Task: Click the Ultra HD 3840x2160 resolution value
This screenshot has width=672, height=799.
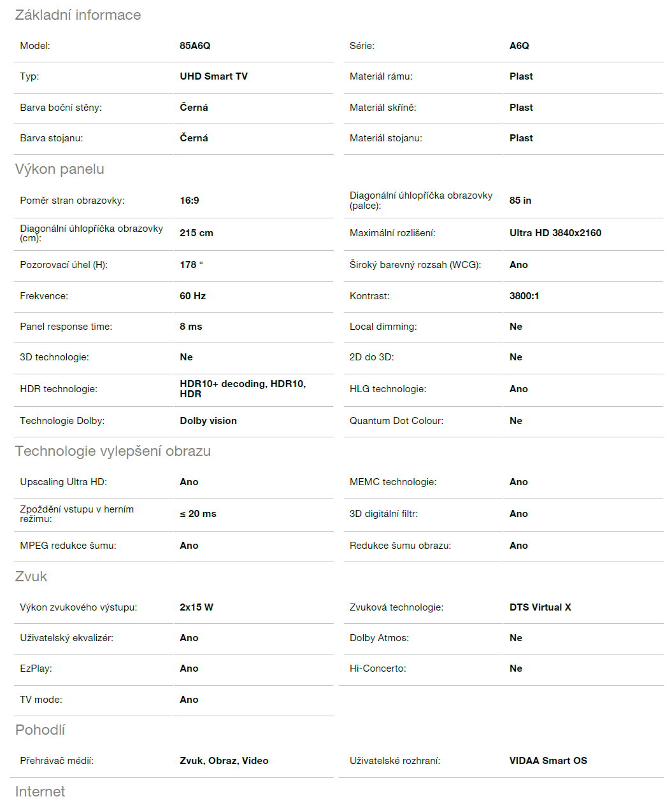Action: pos(555,233)
